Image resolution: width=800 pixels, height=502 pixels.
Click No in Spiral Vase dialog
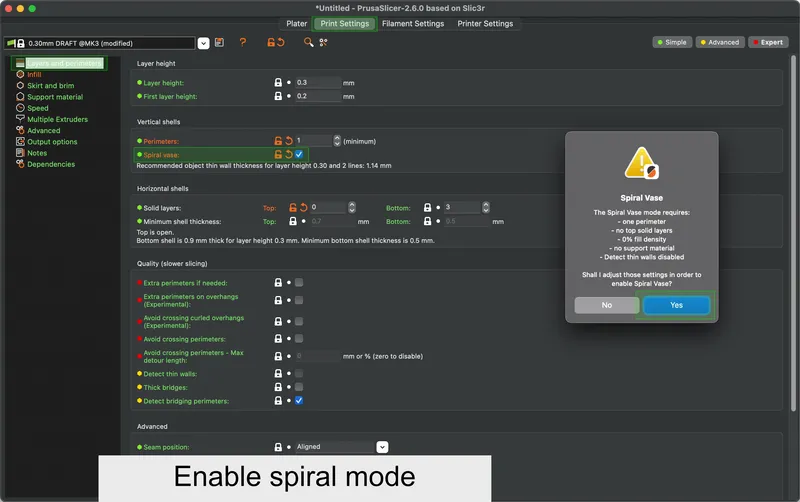point(607,305)
